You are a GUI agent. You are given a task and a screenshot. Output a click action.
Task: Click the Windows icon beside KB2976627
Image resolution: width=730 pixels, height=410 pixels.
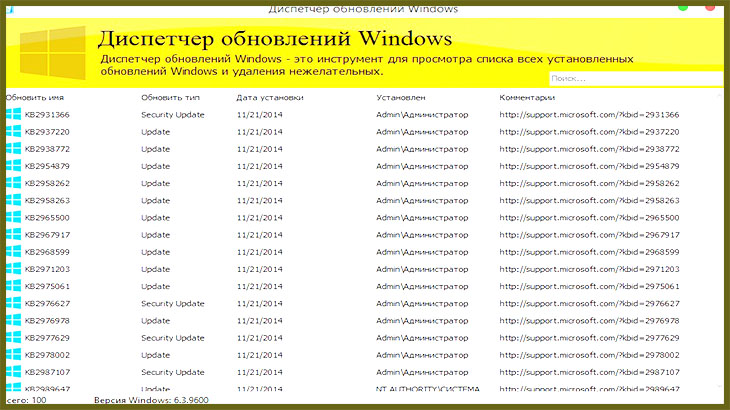pos(14,303)
